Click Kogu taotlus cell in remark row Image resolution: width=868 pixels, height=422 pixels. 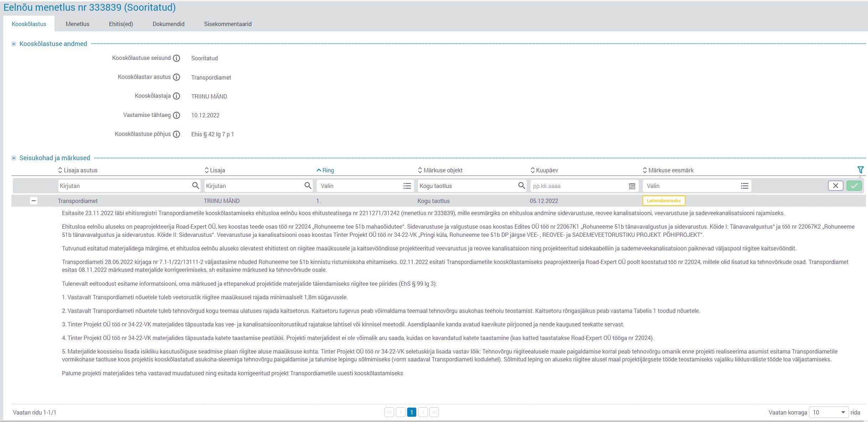coord(434,201)
